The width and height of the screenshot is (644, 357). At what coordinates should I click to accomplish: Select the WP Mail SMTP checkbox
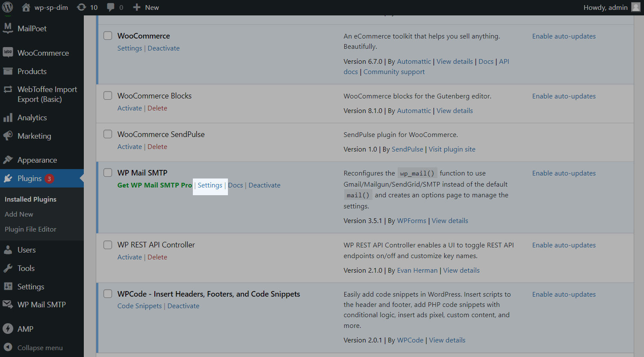(108, 173)
